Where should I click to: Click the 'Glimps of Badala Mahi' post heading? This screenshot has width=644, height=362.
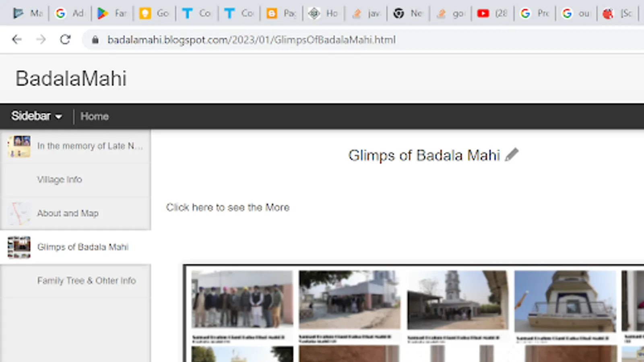pos(424,155)
